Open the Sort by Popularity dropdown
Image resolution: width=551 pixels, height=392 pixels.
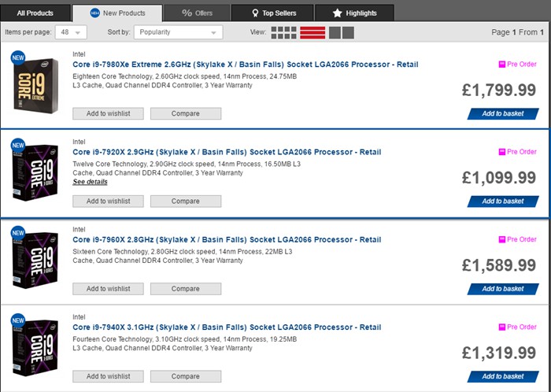point(178,32)
